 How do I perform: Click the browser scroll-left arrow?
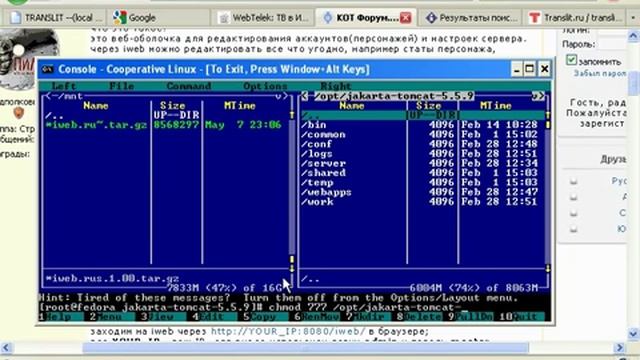[6, 348]
